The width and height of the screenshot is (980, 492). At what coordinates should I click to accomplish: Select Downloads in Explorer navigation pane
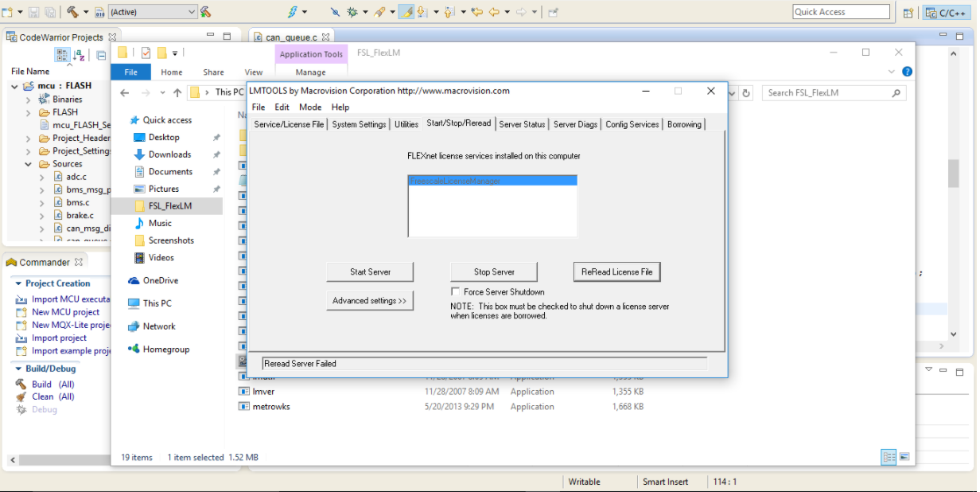tap(169, 154)
